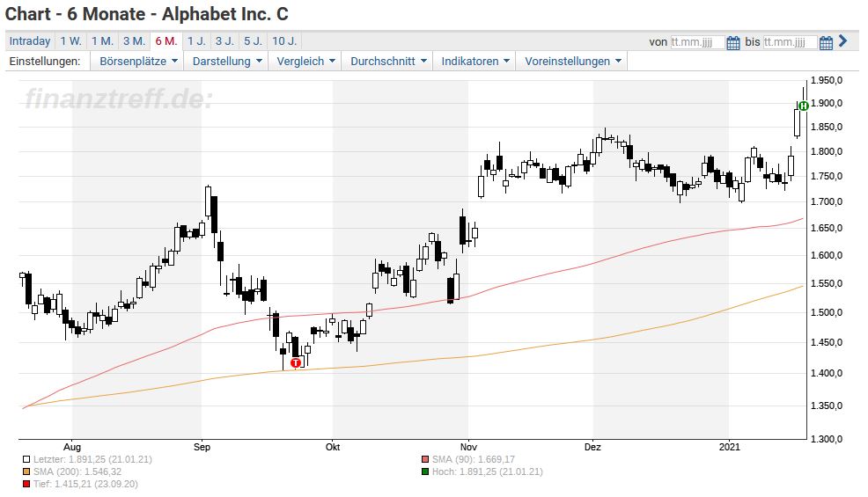This screenshot has width=868, height=497.
Task: Open the Darstellung dropdown
Action: (226, 62)
